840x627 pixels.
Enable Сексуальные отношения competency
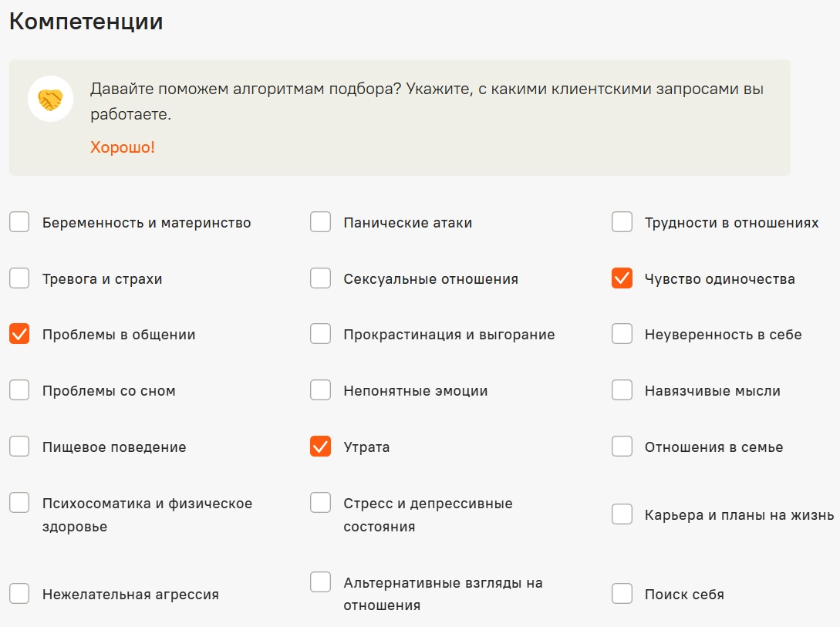320,278
